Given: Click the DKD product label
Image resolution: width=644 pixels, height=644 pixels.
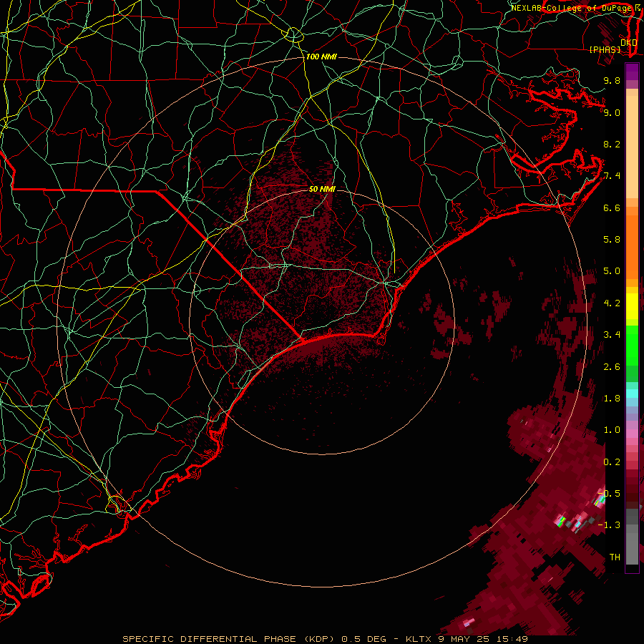Looking at the screenshot, I should coord(629,43).
